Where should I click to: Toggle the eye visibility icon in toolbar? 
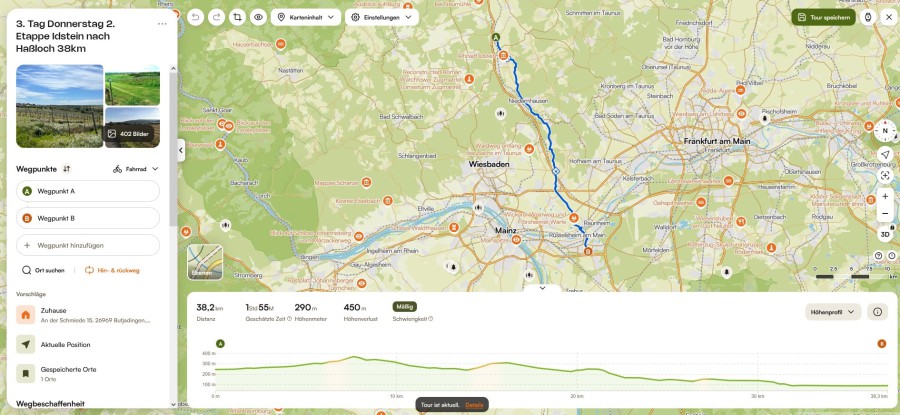[258, 17]
